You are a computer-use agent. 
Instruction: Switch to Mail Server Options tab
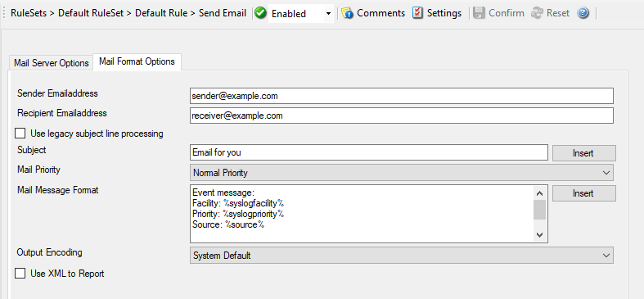52,63
